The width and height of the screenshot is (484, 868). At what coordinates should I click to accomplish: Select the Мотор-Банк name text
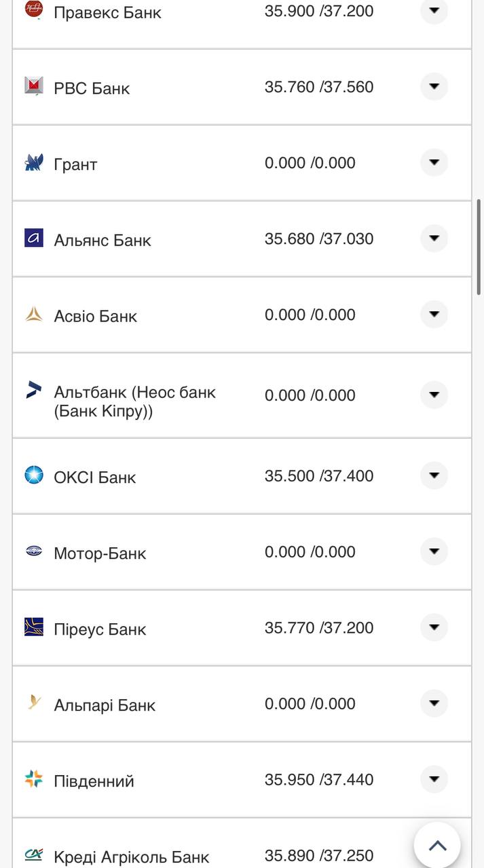[100, 553]
